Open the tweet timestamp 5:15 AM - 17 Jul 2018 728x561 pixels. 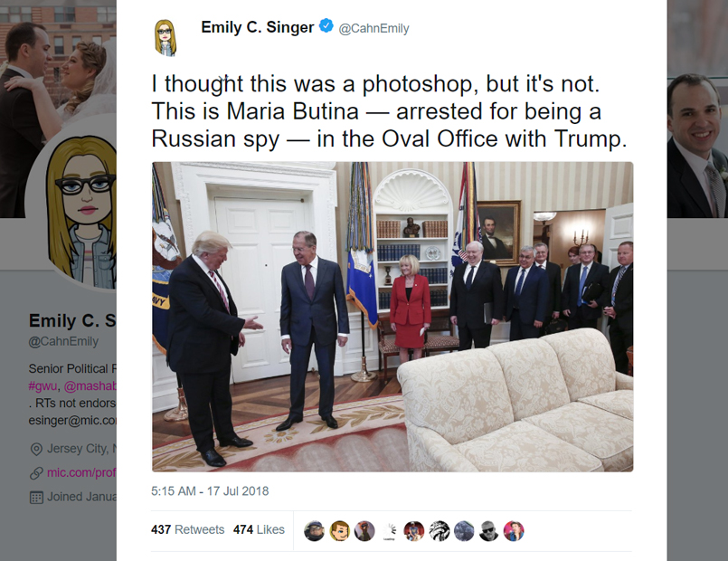(x=210, y=490)
